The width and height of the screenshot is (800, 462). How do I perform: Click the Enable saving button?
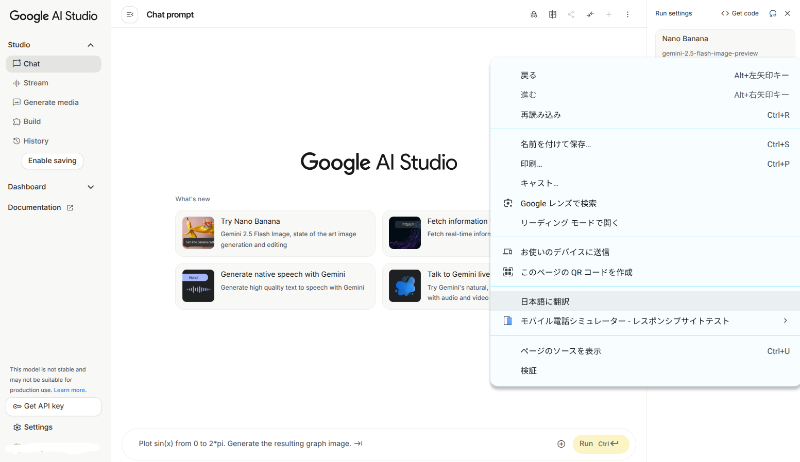click(x=52, y=161)
